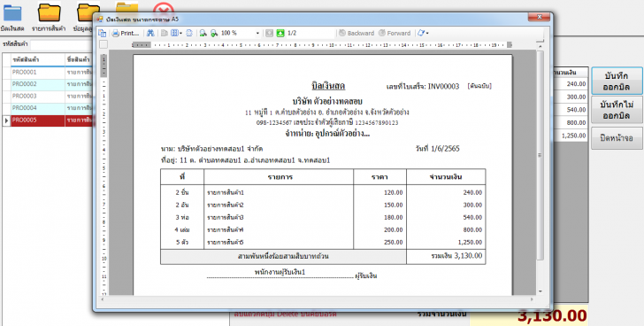Open the รายการสินค้า folder in main window
Viewport: 644px width, 326px height.
coord(49,17)
